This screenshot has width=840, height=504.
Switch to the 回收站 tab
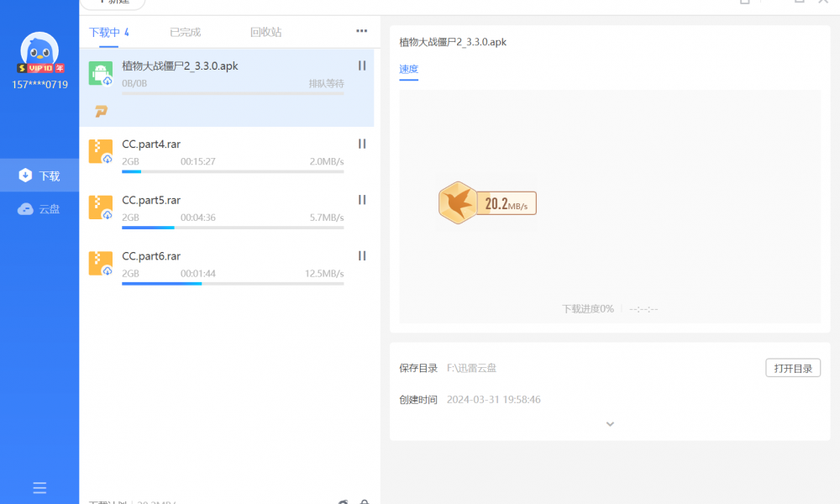pos(265,33)
